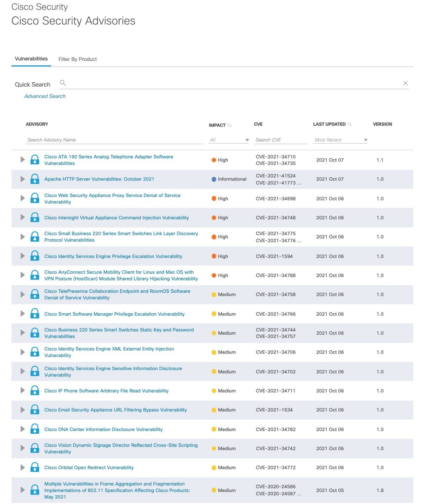This screenshot has width=423, height=504.
Task: Click the lock icon for ISE Sensitive Information Disclosure advisory
Action: coord(35,371)
